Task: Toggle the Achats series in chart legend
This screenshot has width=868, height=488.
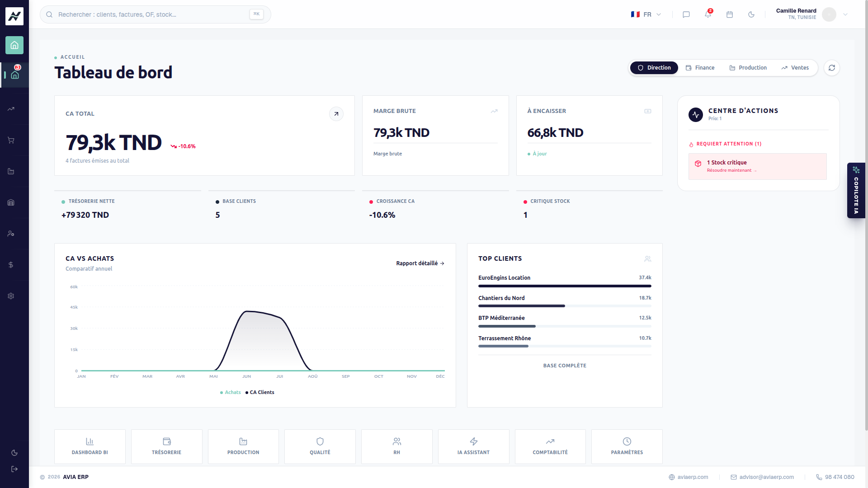Action: (231, 392)
